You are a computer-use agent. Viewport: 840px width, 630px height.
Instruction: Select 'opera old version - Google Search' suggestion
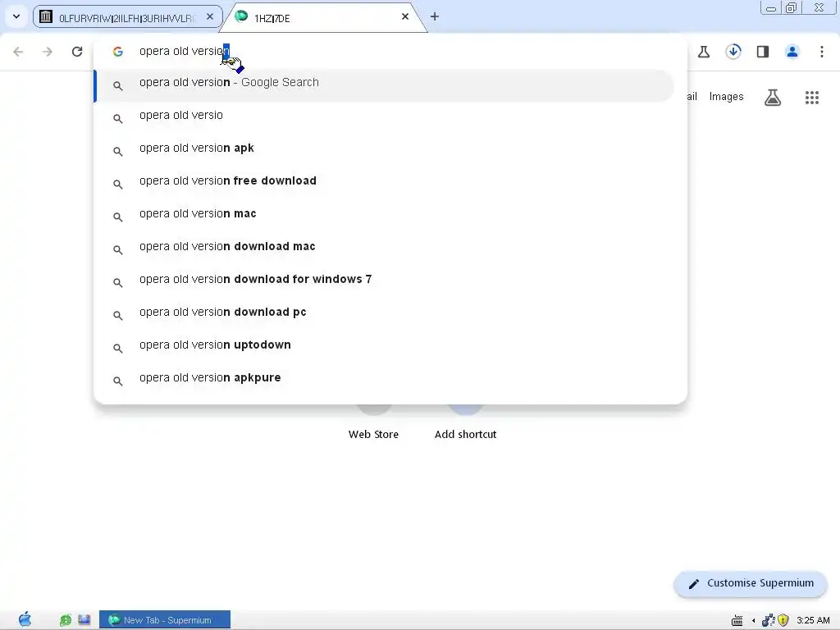tap(384, 85)
